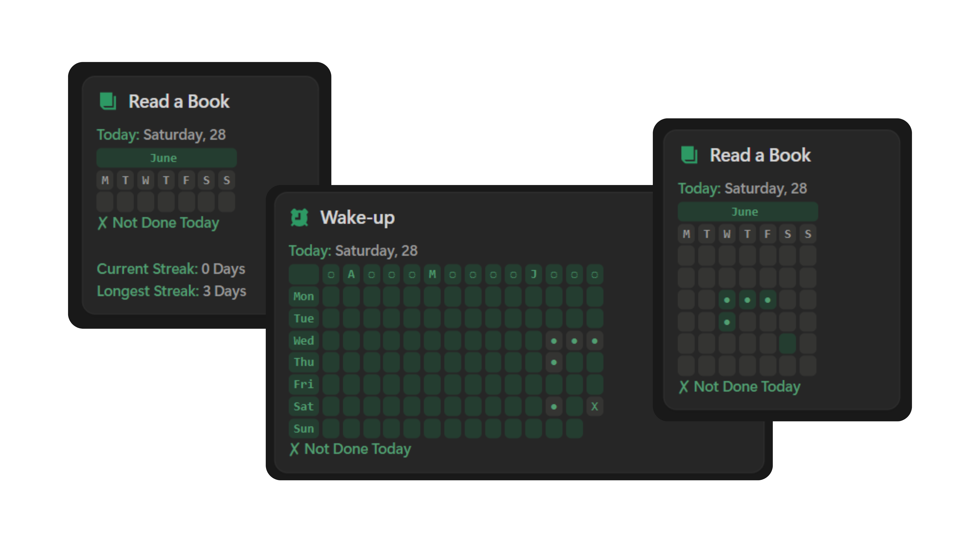This screenshot has width=980, height=551.
Task: Click the 'Wake-up' title text
Action: [358, 218]
